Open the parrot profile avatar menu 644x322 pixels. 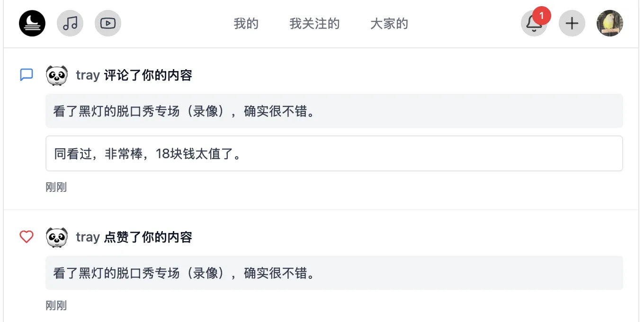610,23
